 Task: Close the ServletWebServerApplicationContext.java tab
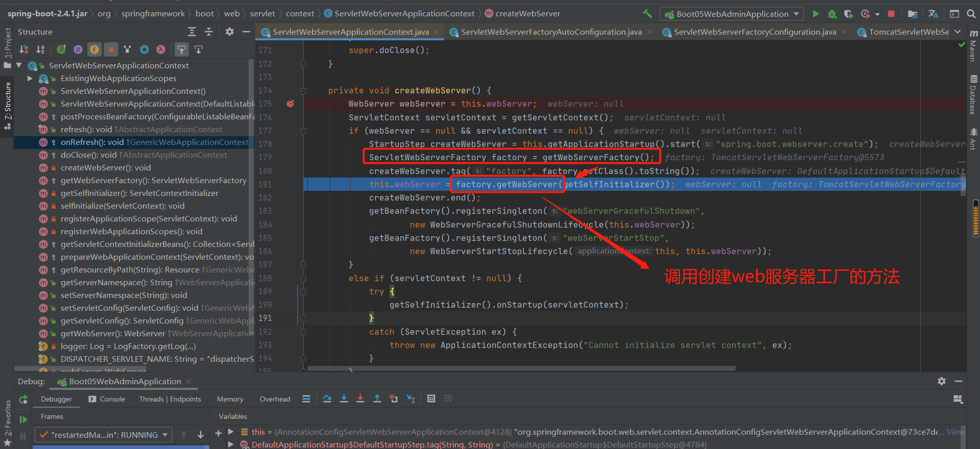click(x=436, y=32)
